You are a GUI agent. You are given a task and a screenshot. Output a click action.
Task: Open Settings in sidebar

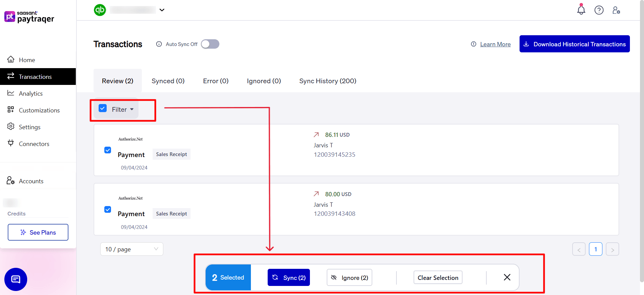point(38,127)
